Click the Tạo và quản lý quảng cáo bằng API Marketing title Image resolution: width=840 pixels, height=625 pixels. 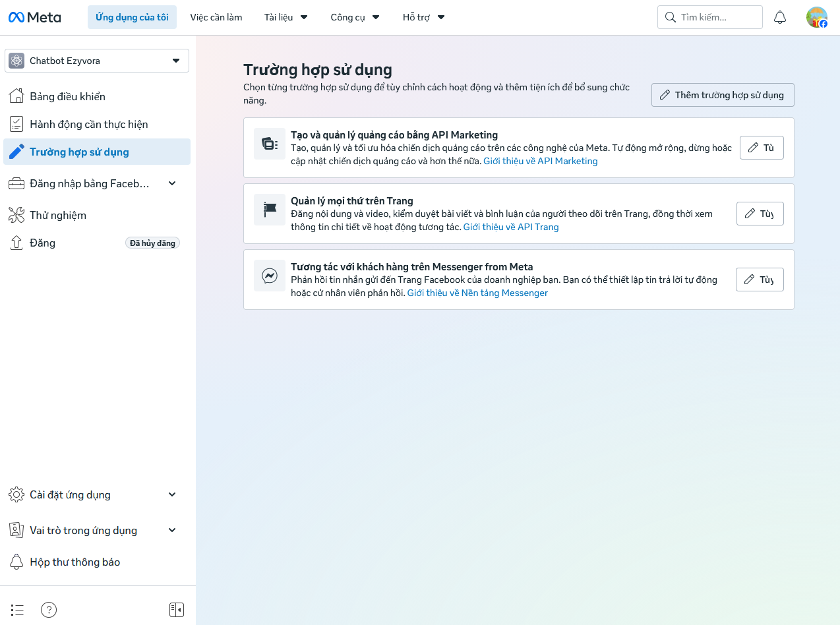point(394,135)
